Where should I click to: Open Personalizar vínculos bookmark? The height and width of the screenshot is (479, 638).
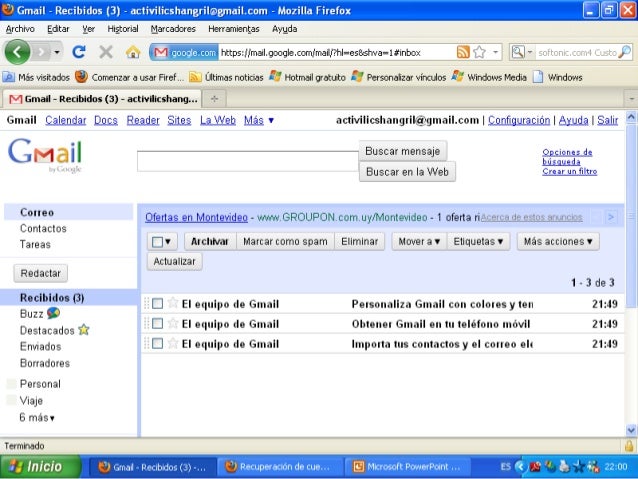click(x=398, y=77)
